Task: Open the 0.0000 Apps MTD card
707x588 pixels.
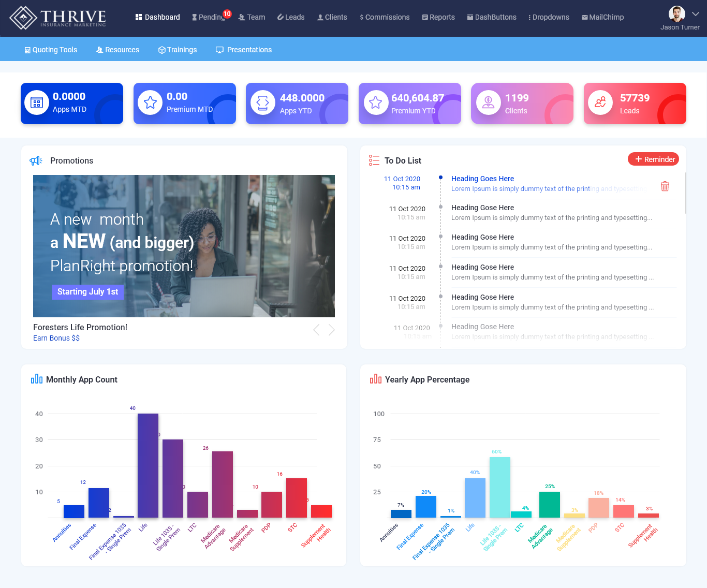Action: pyautogui.click(x=72, y=104)
